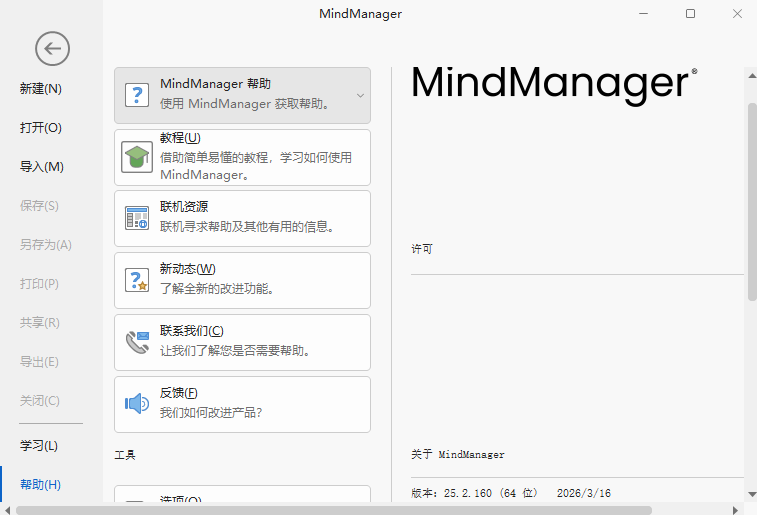Click the vertical scrollbar thumb
The width and height of the screenshot is (757, 515).
coord(752,202)
